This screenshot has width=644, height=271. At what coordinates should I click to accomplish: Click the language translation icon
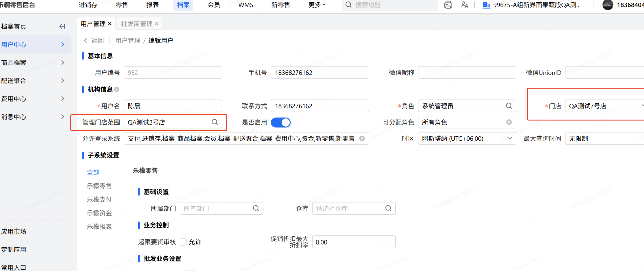click(x=464, y=5)
